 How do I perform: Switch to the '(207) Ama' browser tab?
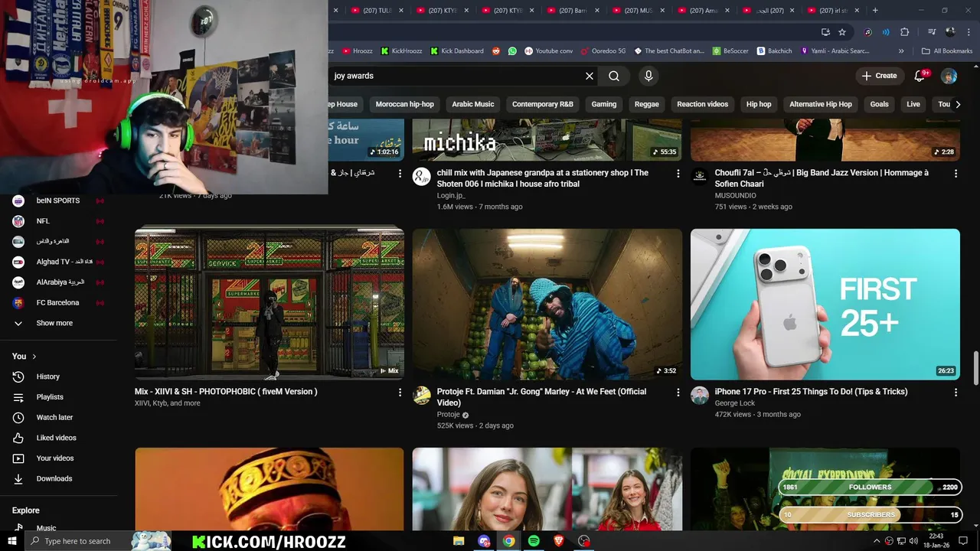click(704, 11)
